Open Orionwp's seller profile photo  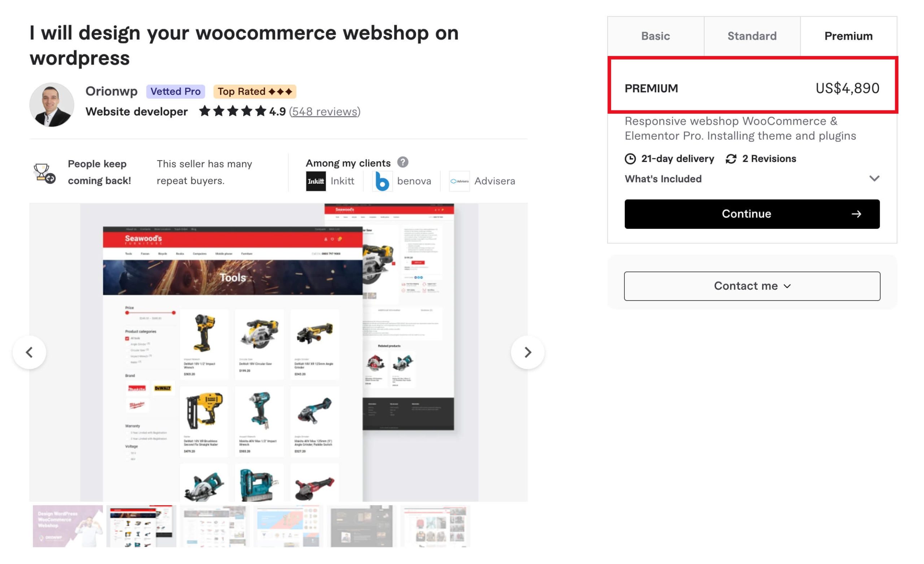(x=52, y=105)
